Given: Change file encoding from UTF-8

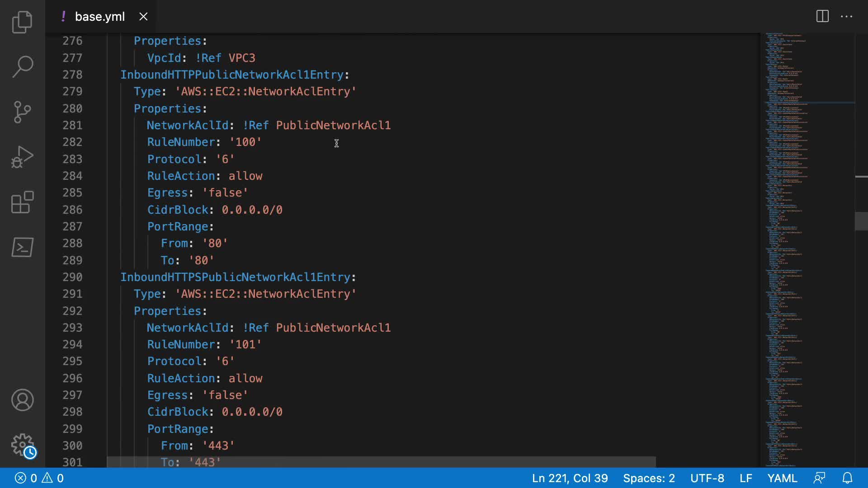Looking at the screenshot, I should point(707,478).
